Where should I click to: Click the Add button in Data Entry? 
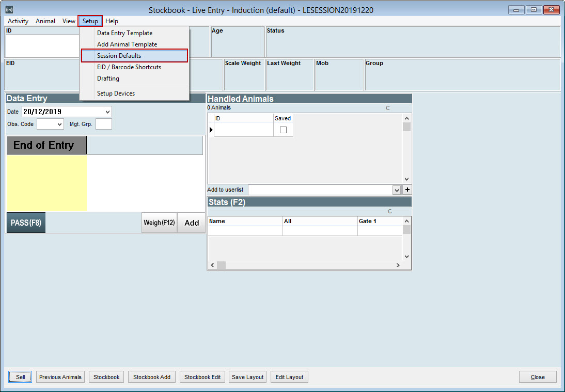(x=191, y=223)
